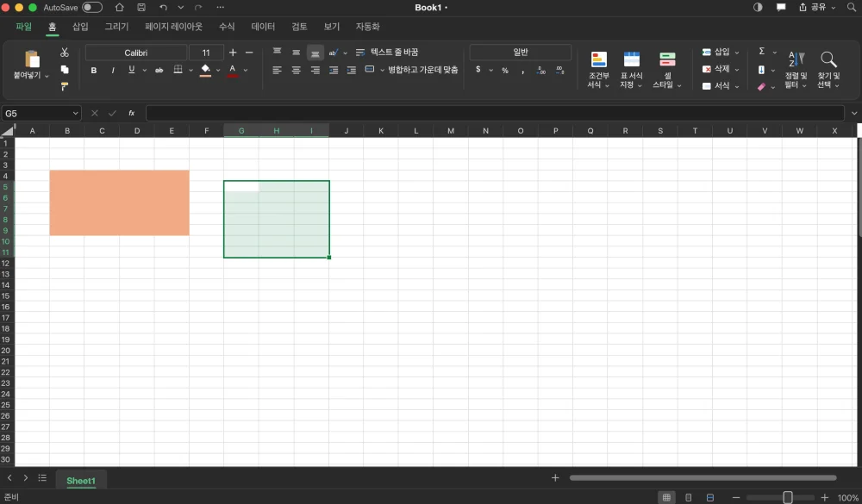Click the Save icon in title bar
Viewport: 862px width, 504px height.
pos(141,7)
